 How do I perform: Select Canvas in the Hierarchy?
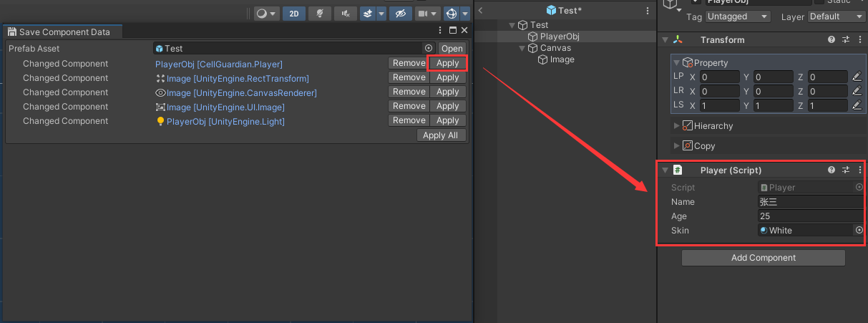(555, 48)
